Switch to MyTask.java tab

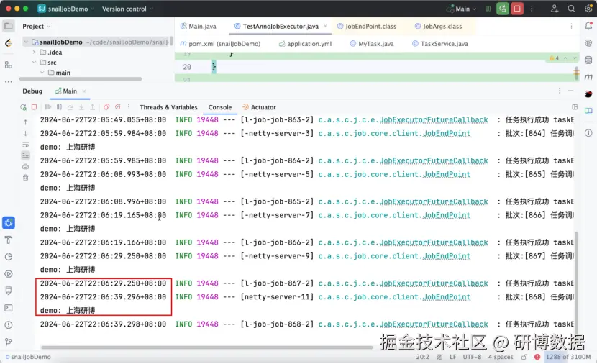click(x=372, y=44)
